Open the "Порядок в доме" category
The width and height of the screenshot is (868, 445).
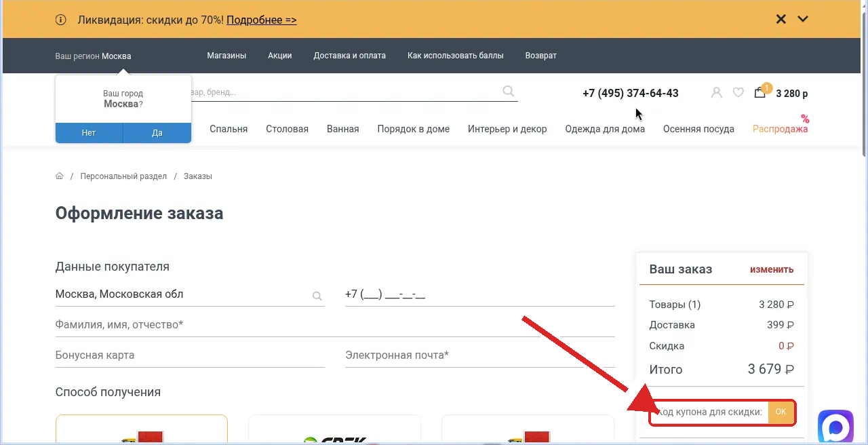coord(414,129)
